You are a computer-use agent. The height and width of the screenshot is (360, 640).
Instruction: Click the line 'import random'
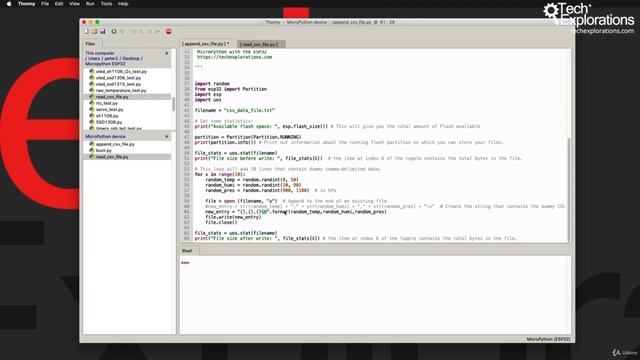point(212,84)
